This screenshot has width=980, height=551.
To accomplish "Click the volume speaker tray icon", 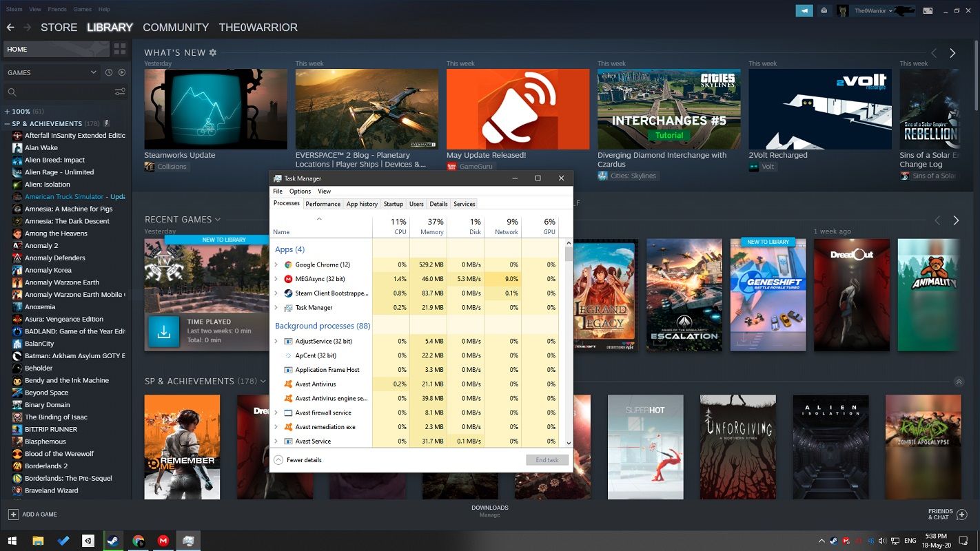I will click(882, 541).
